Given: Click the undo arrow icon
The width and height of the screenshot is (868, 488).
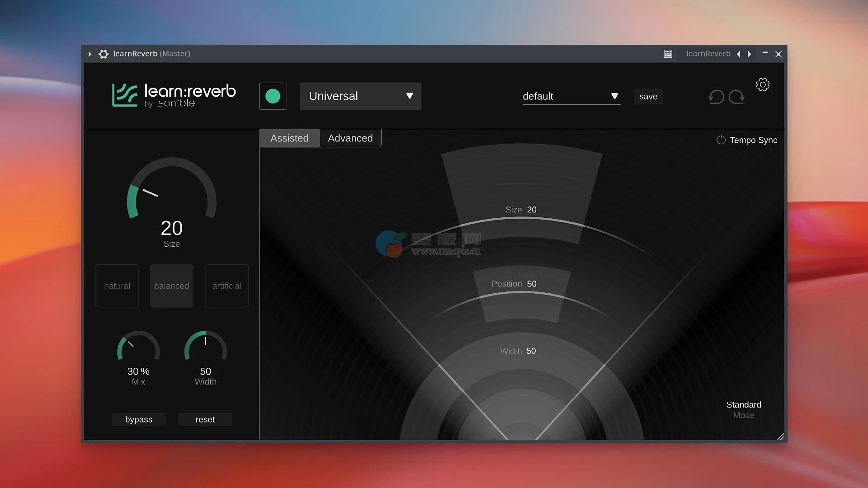Looking at the screenshot, I should [x=716, y=97].
